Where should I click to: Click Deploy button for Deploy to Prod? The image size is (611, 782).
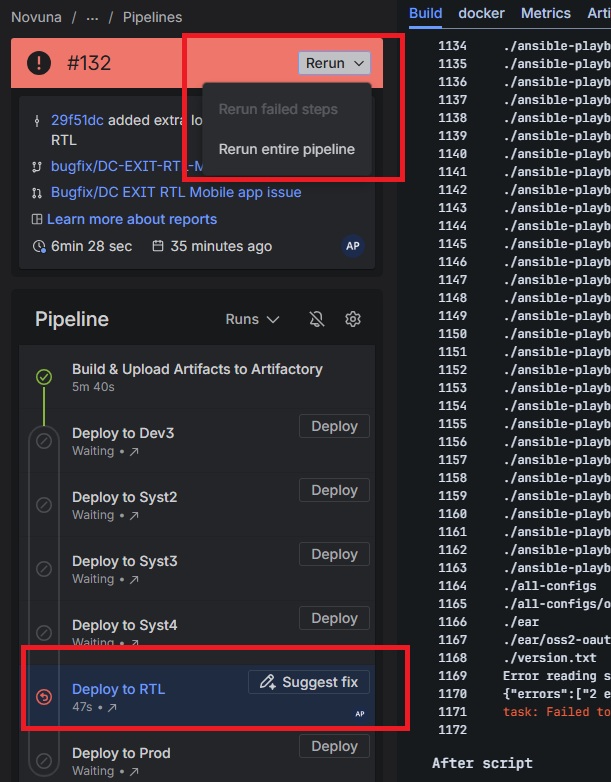click(334, 746)
